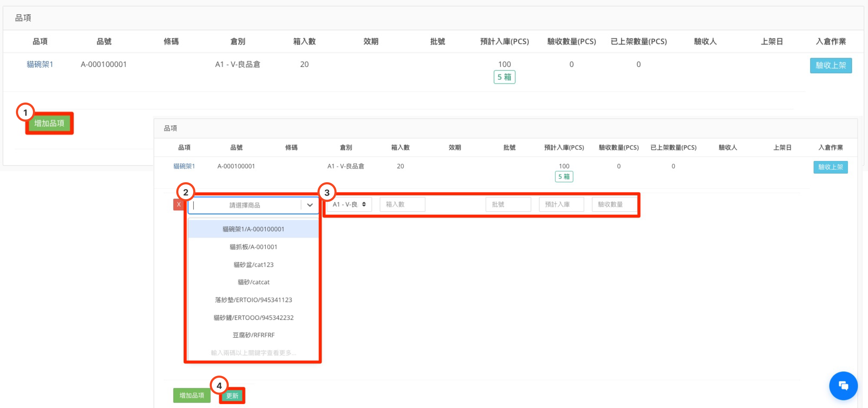
Task: Select 貓砂/catcat option
Action: click(x=253, y=282)
